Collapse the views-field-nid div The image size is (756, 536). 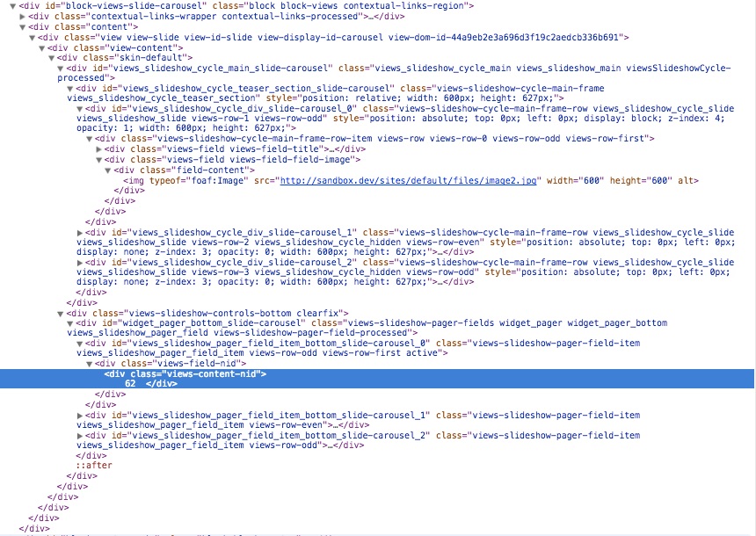tap(90, 363)
